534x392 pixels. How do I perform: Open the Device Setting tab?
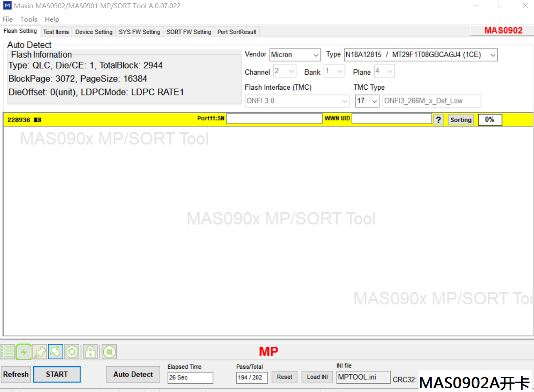(94, 32)
